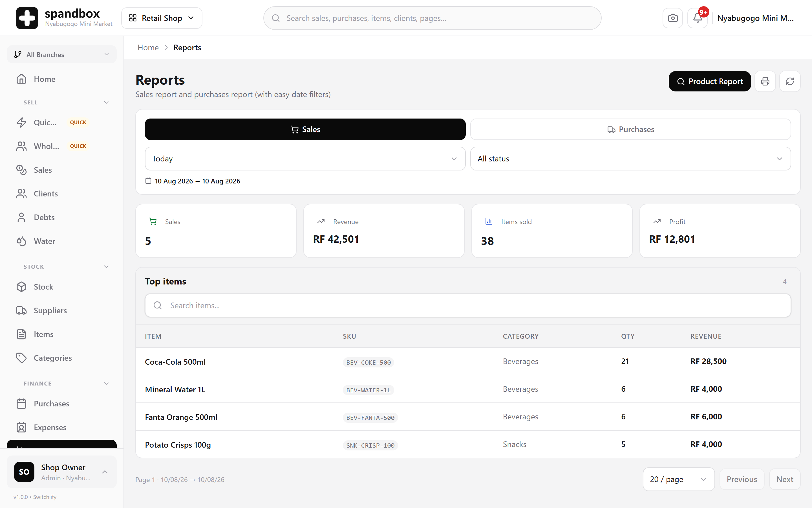812x508 pixels.
Task: Switch to the Sales report tab
Action: (x=305, y=129)
